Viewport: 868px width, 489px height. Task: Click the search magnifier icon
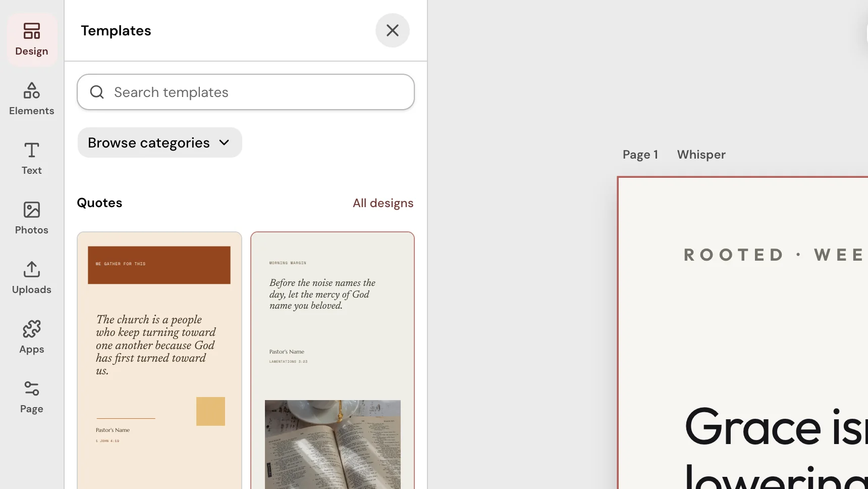(x=97, y=92)
